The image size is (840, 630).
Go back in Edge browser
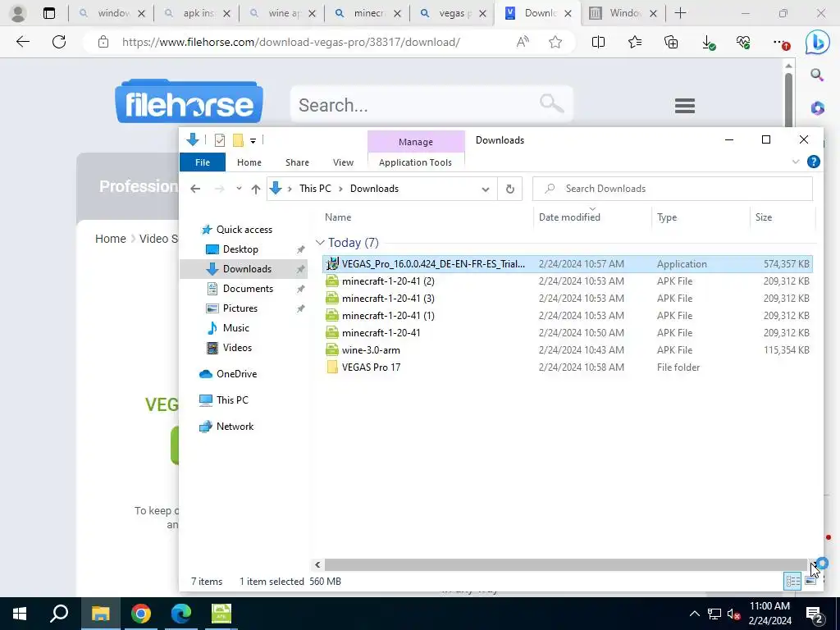tap(22, 42)
